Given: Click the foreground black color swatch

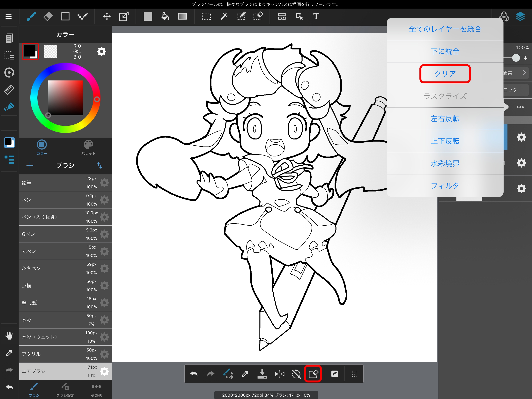Looking at the screenshot, I should 29,50.
